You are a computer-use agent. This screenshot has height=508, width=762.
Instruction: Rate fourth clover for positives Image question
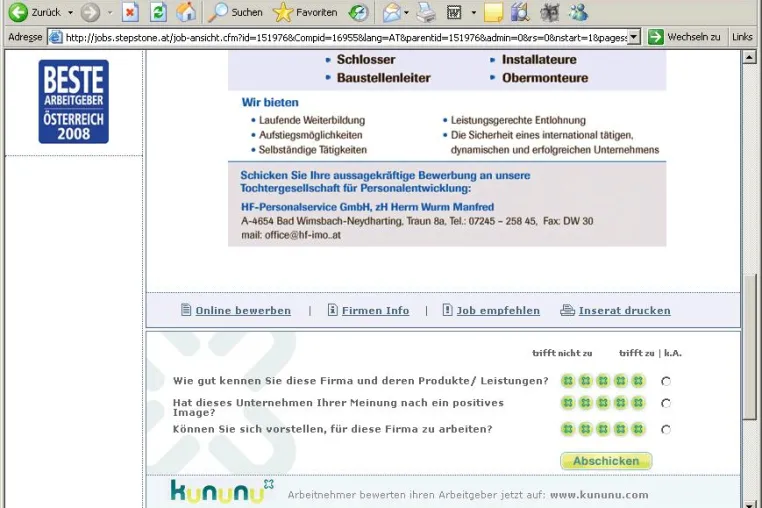pyautogui.click(x=621, y=403)
